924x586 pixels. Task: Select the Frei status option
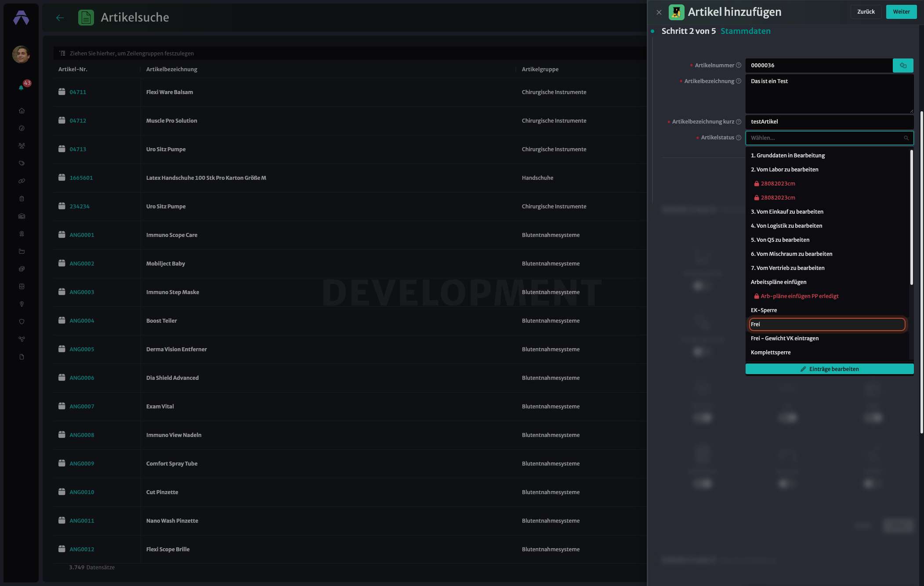827,324
